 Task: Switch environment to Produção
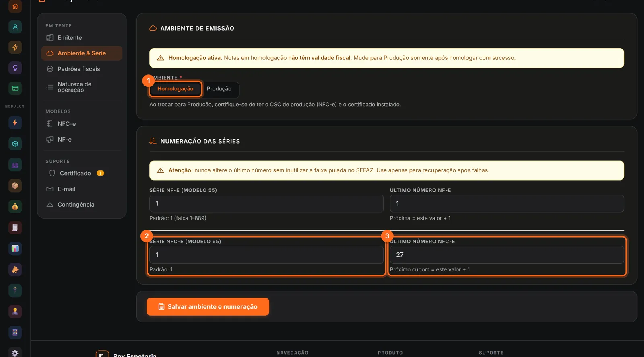pos(219,89)
